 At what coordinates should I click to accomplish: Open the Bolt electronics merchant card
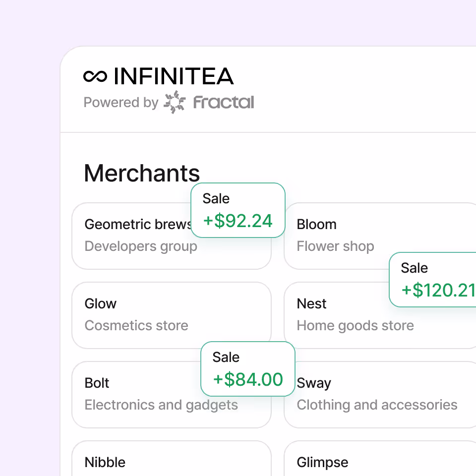139,394
